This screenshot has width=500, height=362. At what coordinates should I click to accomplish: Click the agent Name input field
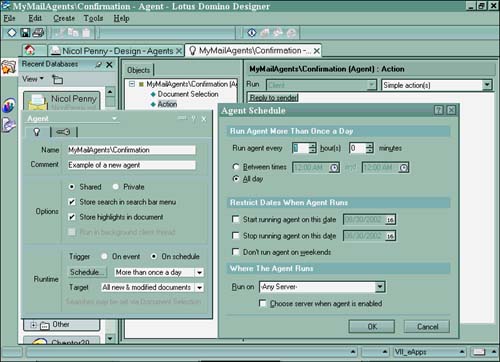[x=131, y=150]
